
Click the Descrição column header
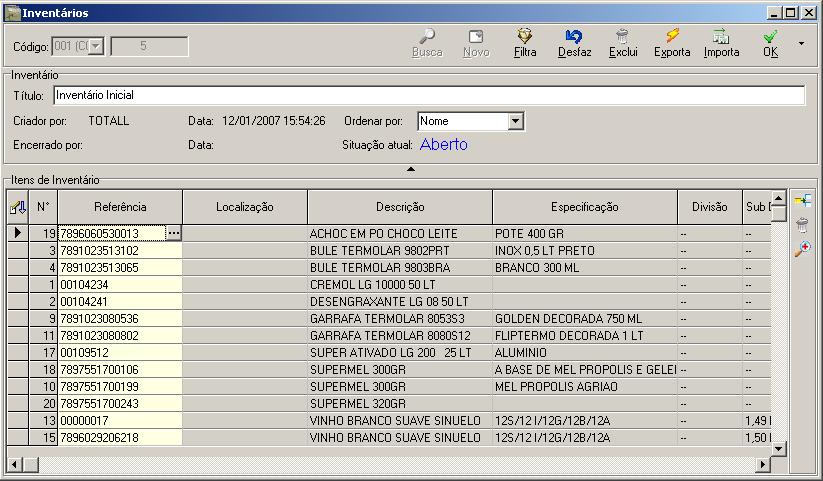pyautogui.click(x=400, y=207)
